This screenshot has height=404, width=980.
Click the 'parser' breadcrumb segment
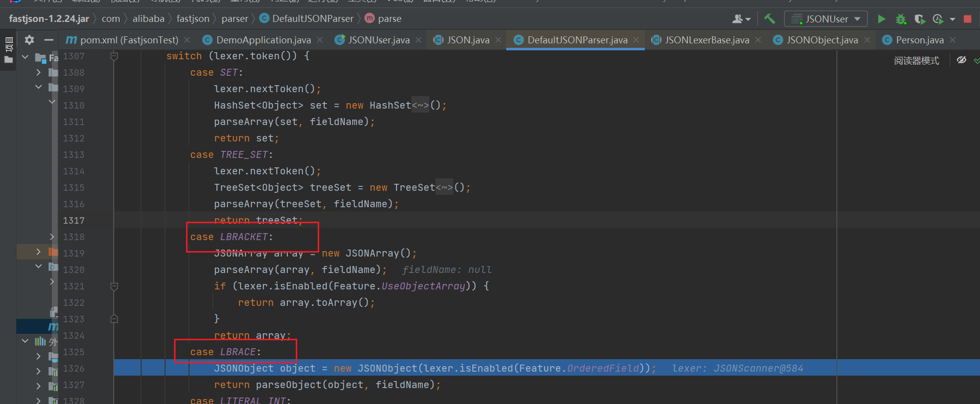[234, 19]
